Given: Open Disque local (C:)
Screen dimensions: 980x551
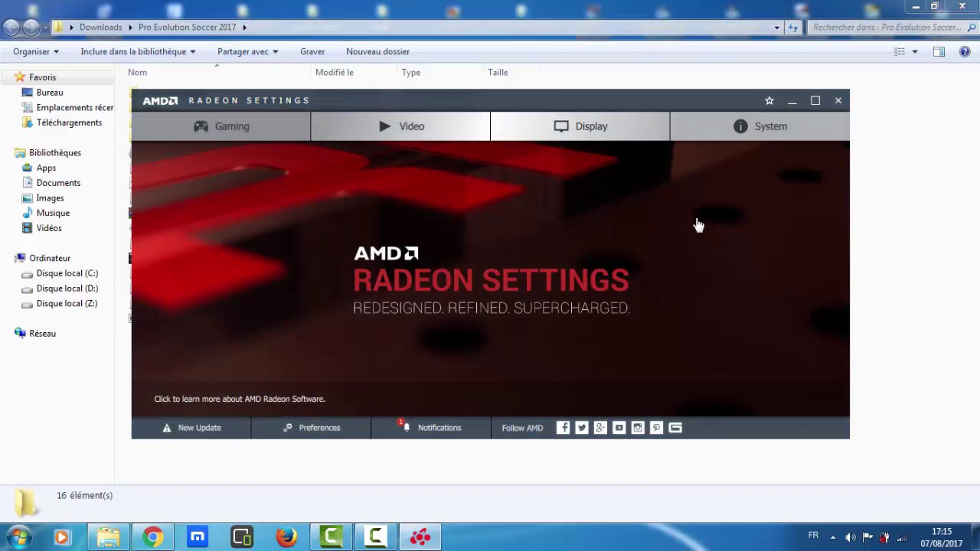Looking at the screenshot, I should [x=67, y=273].
